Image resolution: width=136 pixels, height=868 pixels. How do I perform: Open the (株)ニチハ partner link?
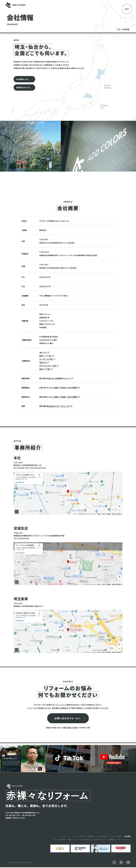(x=44, y=353)
